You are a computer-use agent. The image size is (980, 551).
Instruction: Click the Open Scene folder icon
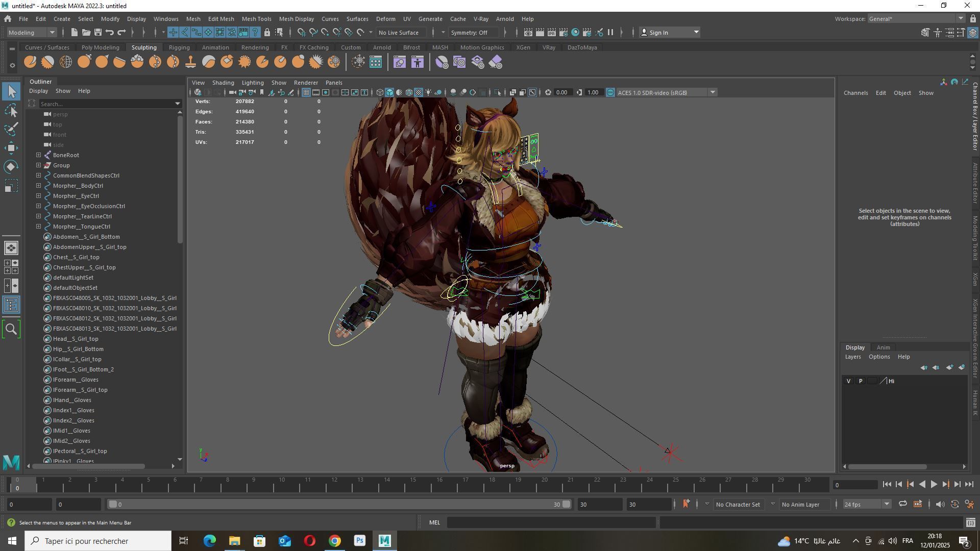click(x=86, y=33)
